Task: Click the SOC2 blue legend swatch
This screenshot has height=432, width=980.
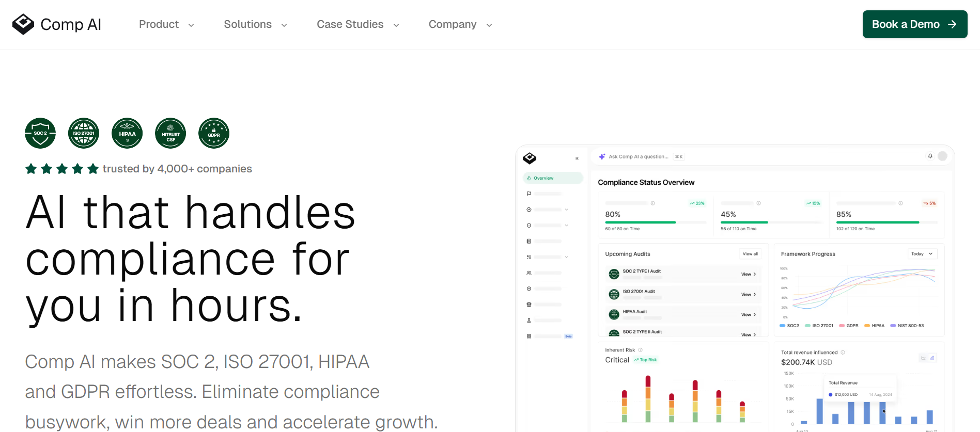Action: coord(783,326)
